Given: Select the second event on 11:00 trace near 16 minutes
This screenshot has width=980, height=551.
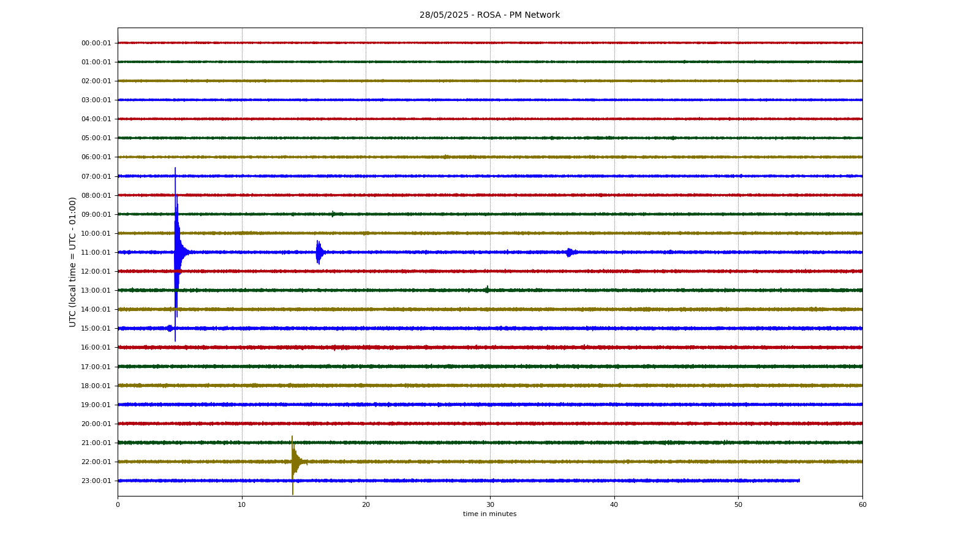Looking at the screenshot, I should 318,252.
